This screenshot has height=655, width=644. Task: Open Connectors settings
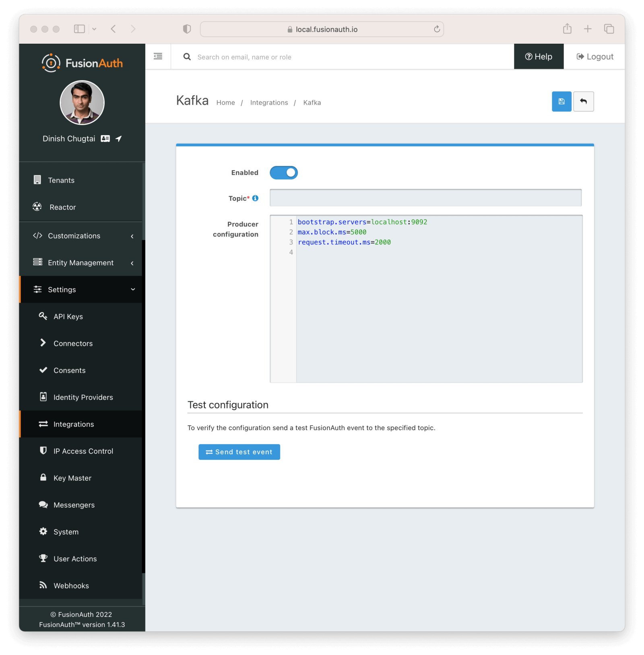tap(80, 344)
